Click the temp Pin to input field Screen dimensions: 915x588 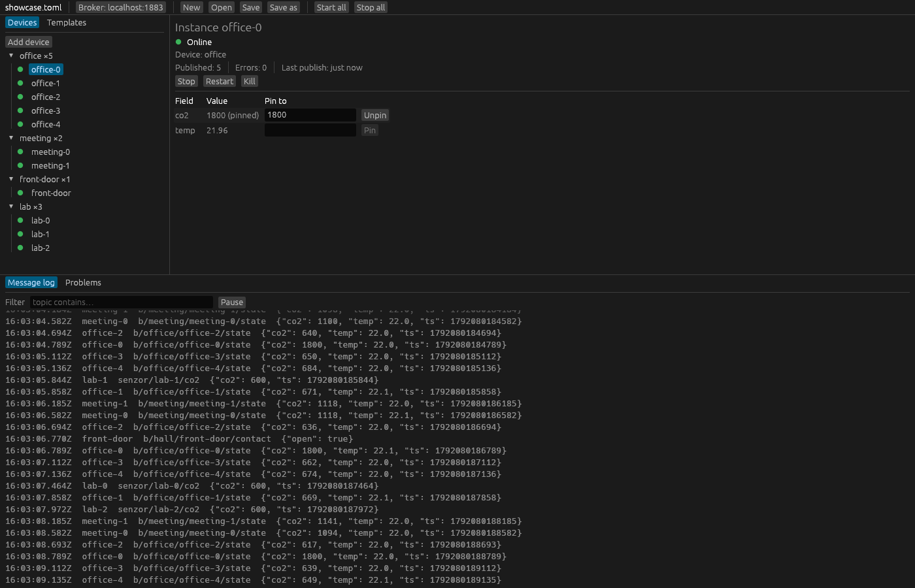[x=310, y=130]
